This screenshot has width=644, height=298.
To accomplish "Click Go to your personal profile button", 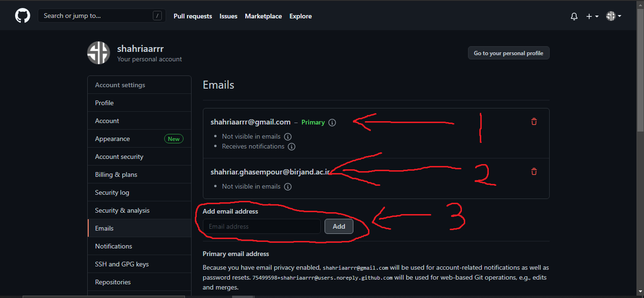I will tap(508, 53).
